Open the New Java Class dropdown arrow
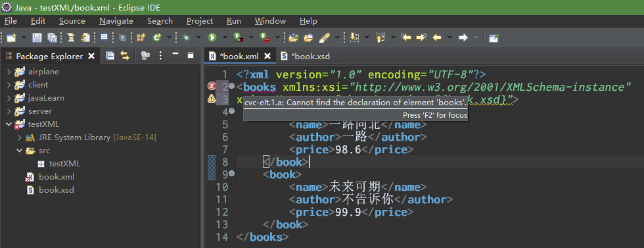 [169, 38]
